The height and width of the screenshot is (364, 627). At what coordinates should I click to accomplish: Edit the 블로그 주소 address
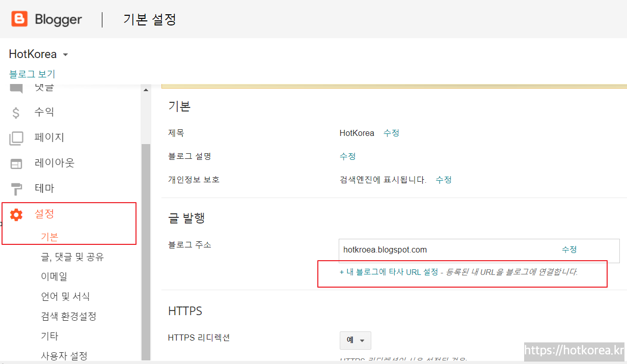pos(569,249)
